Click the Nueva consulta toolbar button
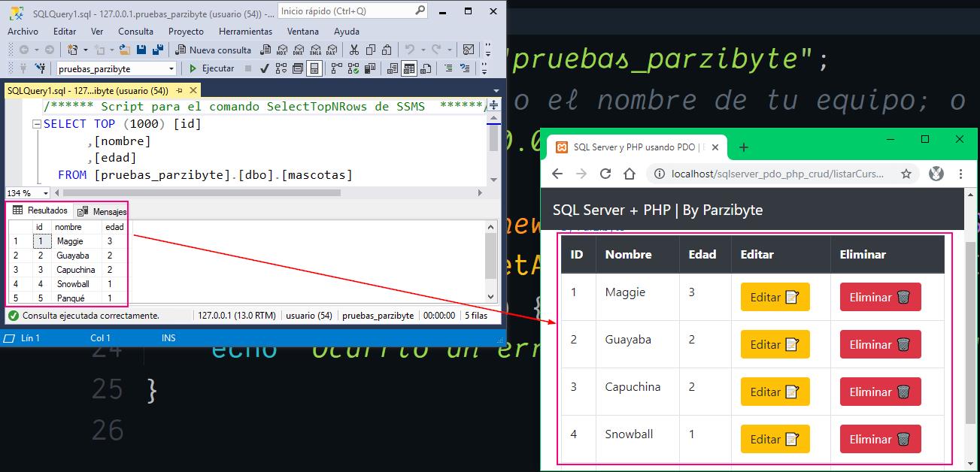This screenshot has width=980, height=472. [214, 50]
